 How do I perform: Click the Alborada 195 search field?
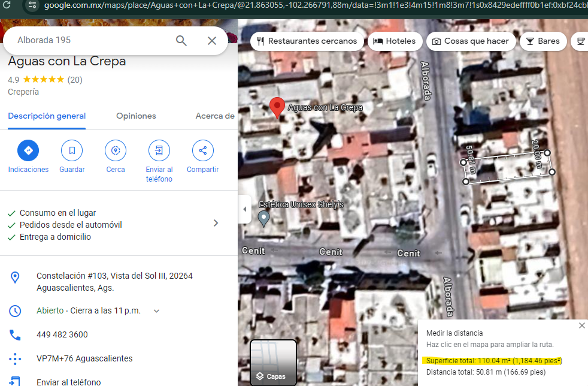tap(90, 40)
